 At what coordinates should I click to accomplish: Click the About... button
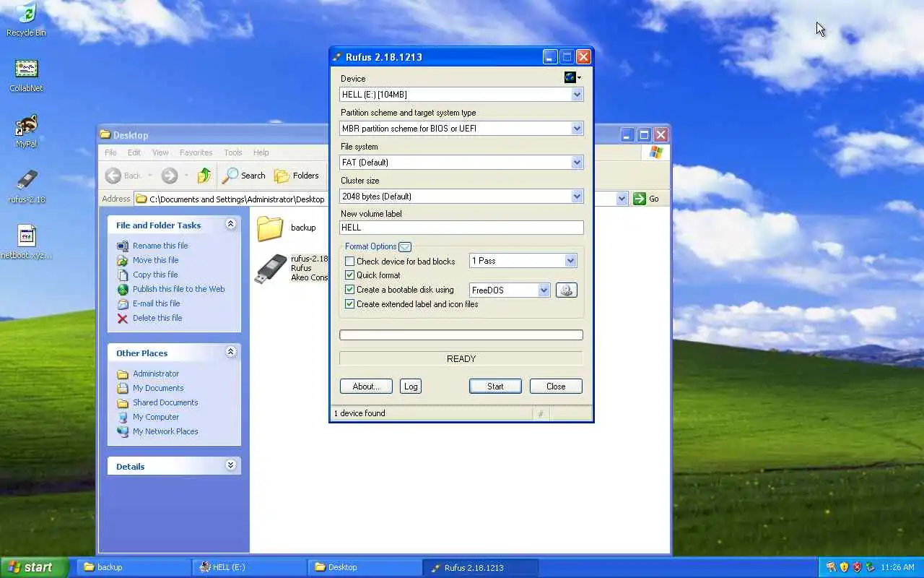366,387
